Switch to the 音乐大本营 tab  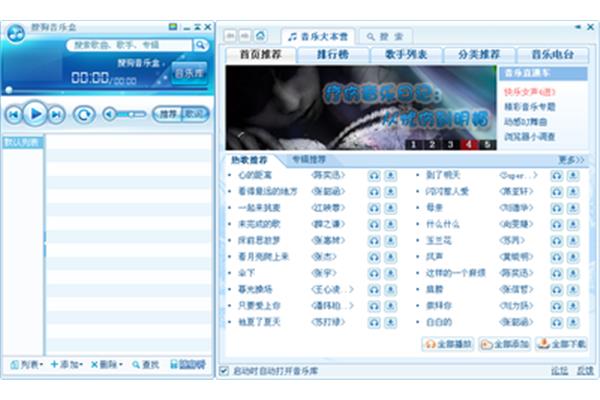[x=318, y=36]
